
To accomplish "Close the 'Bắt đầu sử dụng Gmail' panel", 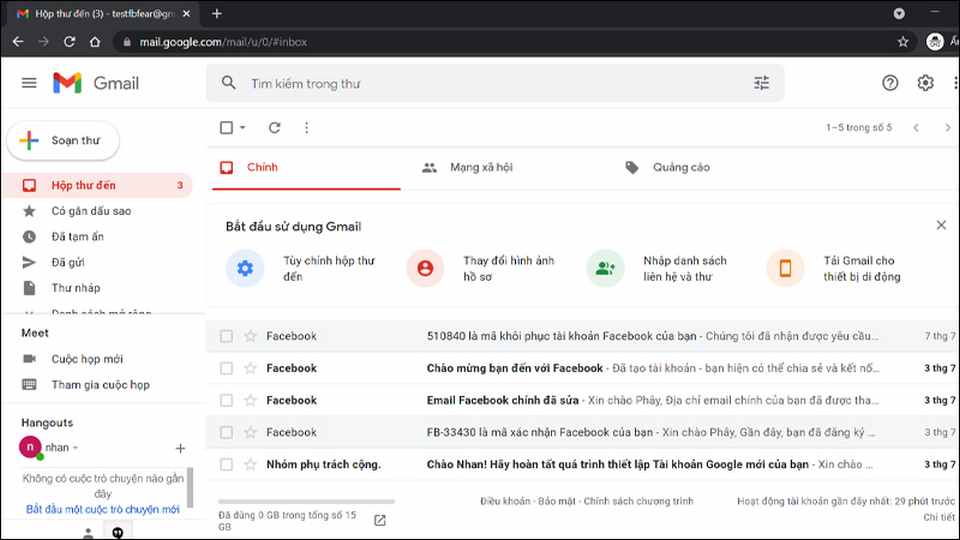I will [x=940, y=225].
